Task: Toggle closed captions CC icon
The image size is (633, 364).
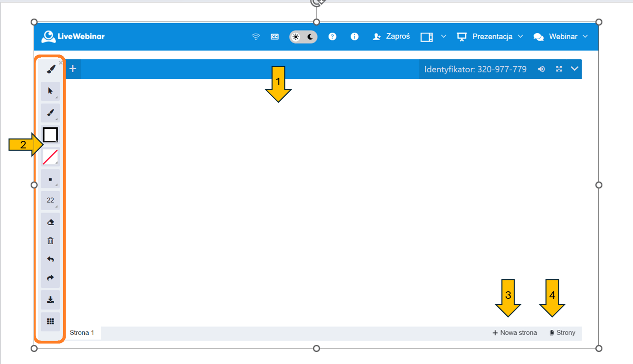Action: coord(274,37)
